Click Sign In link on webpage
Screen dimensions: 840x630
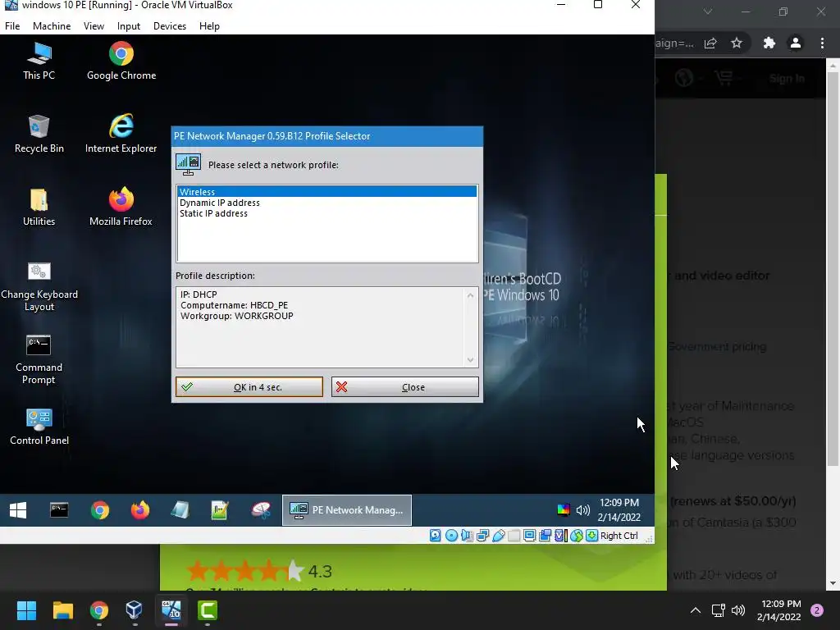tap(787, 79)
